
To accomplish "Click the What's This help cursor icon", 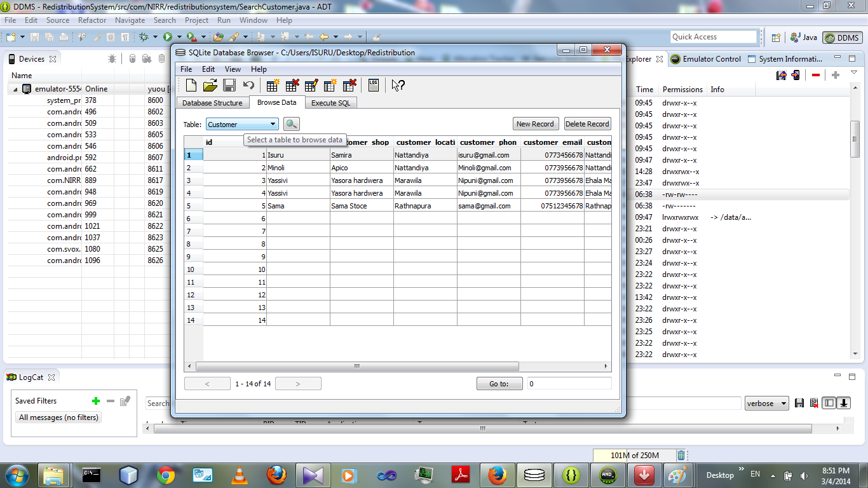I will [x=398, y=85].
